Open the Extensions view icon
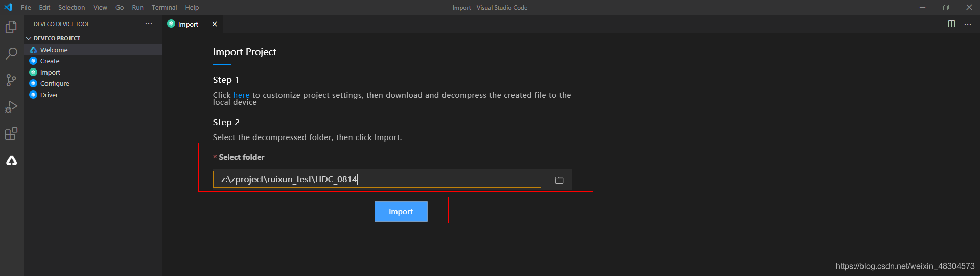Image resolution: width=980 pixels, height=276 pixels. [11, 134]
